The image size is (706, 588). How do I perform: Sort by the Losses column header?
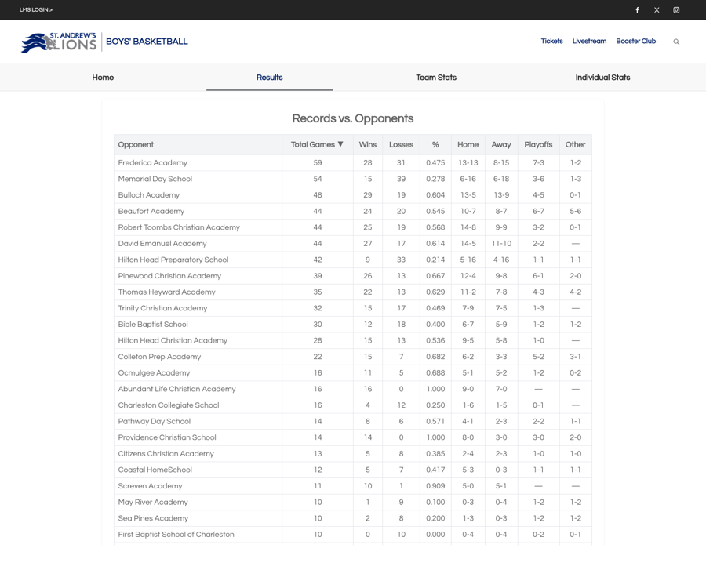coord(401,144)
